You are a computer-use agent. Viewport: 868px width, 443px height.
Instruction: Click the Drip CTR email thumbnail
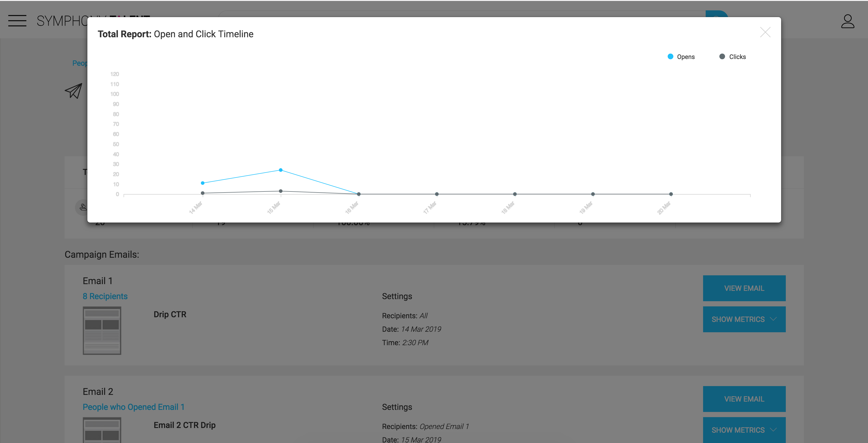[102, 330]
